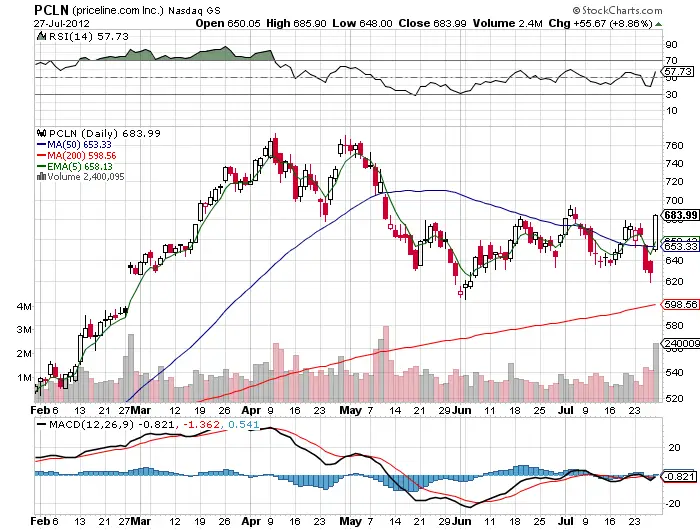Click the Open 650.05 value

pos(228,23)
